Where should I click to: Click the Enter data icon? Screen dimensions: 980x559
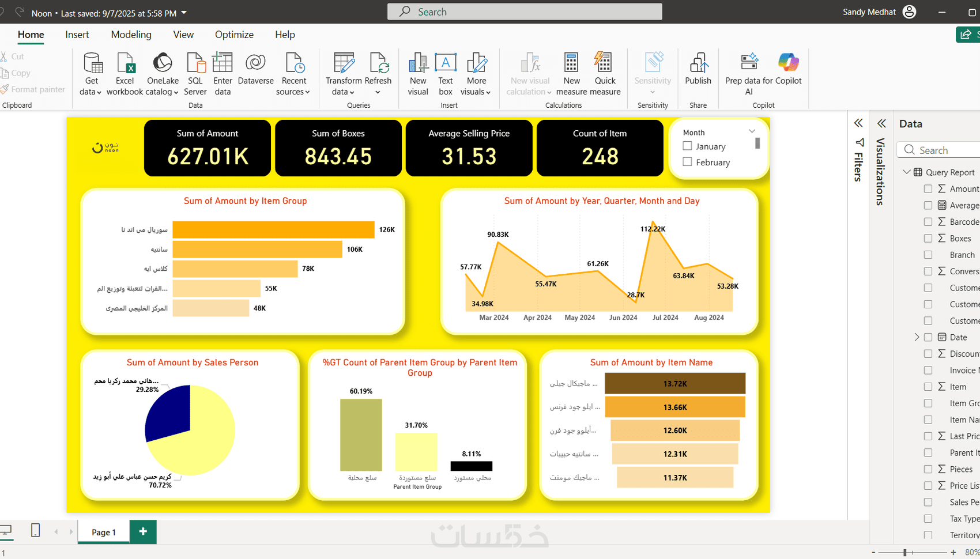pos(223,62)
